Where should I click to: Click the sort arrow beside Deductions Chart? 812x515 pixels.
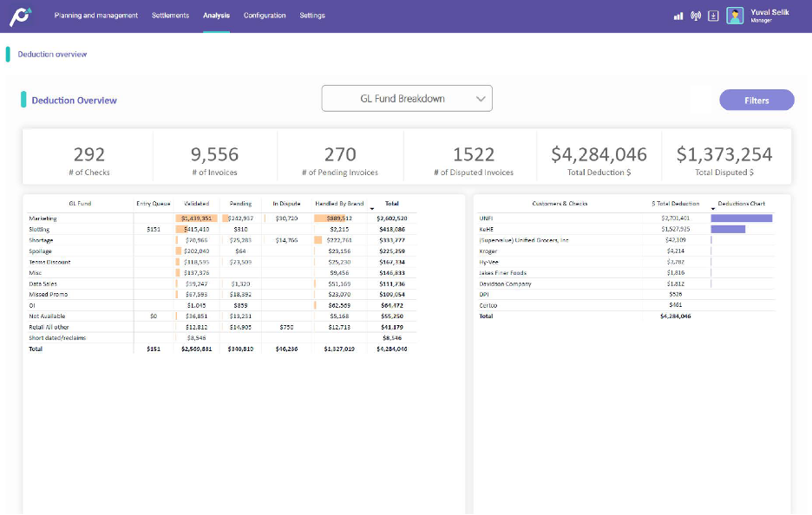[713, 209]
